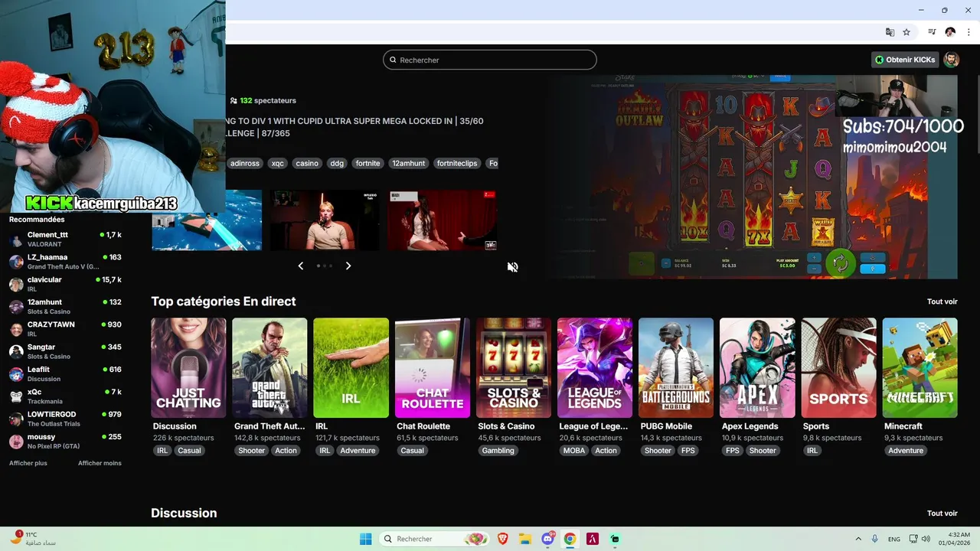Go to the previous featured stream

[300, 266]
